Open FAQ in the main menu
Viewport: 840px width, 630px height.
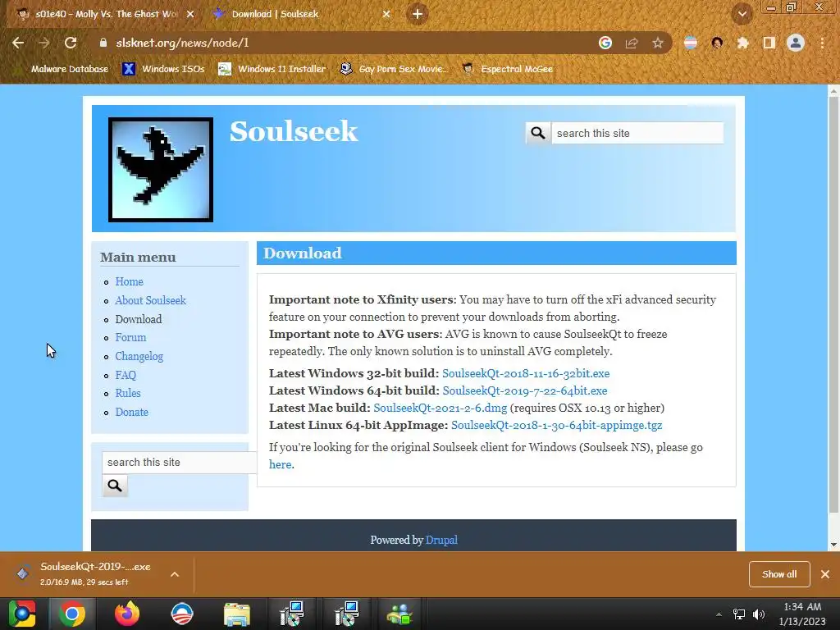click(x=126, y=375)
